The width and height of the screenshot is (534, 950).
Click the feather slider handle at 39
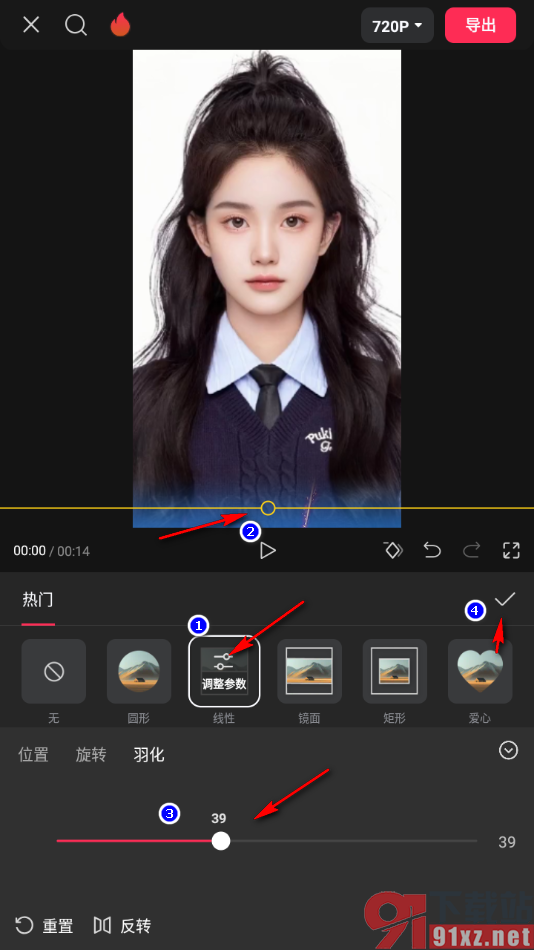[x=221, y=841]
